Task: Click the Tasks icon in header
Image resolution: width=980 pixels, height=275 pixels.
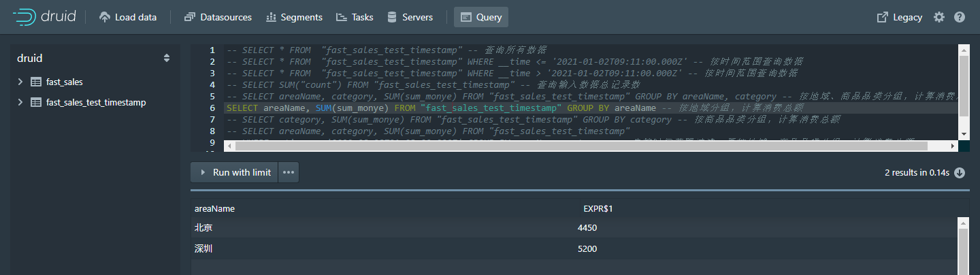Action: [x=341, y=17]
